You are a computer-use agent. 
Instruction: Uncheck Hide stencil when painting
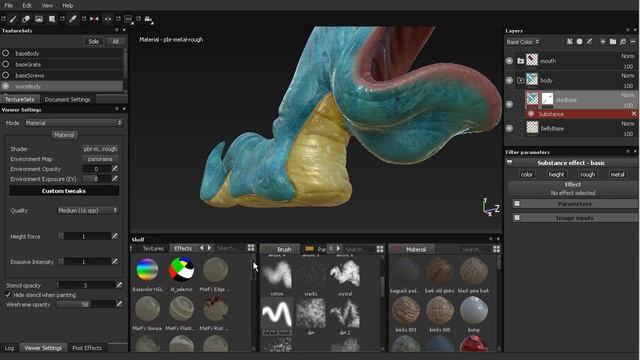pyautogui.click(x=8, y=295)
